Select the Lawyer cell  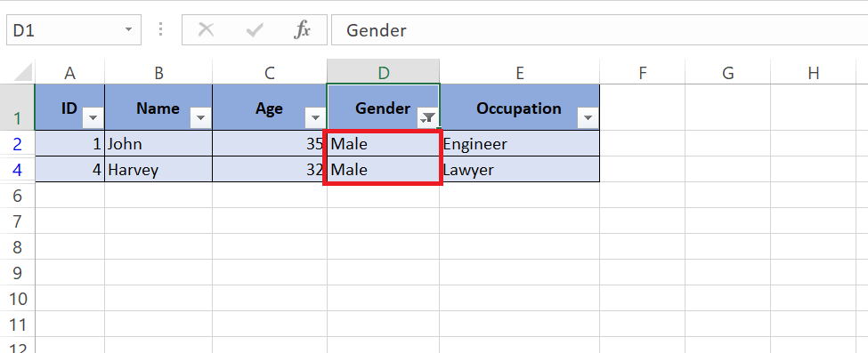[x=519, y=169]
